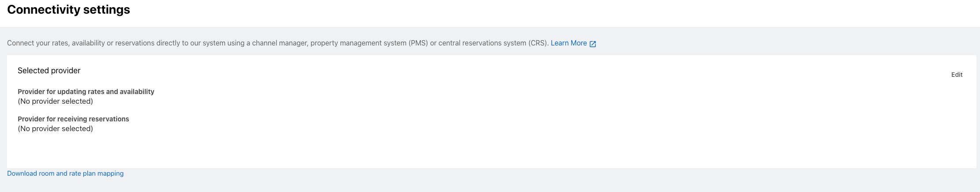Viewport: 980px width, 192px height.
Task: Click the word mapping in the download link
Action: (x=110, y=173)
